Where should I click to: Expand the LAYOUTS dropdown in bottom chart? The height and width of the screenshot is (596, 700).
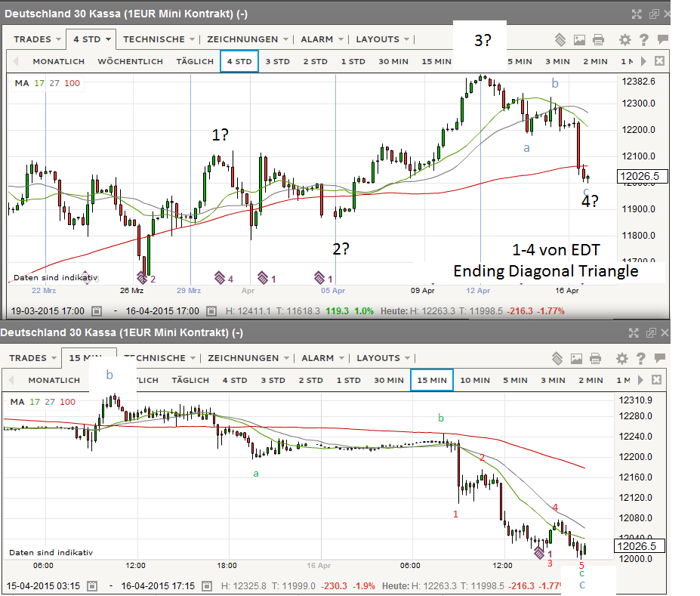coord(383,358)
